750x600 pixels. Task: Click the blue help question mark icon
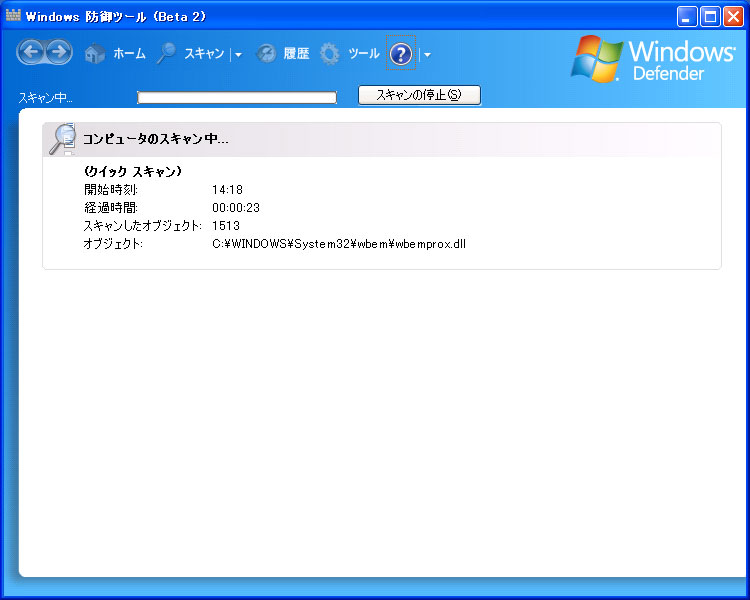pos(401,54)
